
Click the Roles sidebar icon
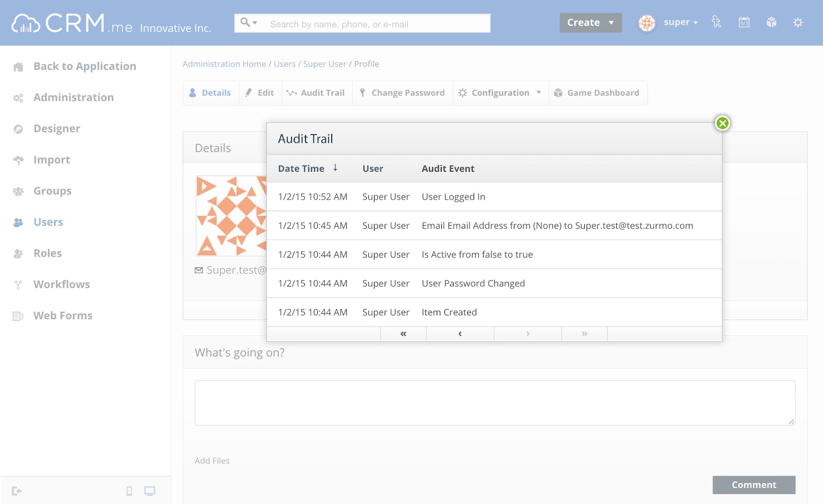click(x=19, y=254)
